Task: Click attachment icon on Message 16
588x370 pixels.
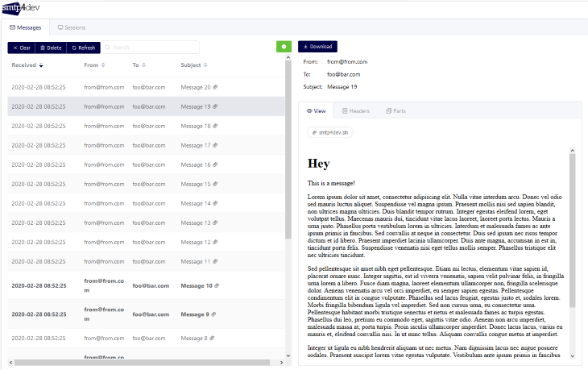Action: coord(215,164)
